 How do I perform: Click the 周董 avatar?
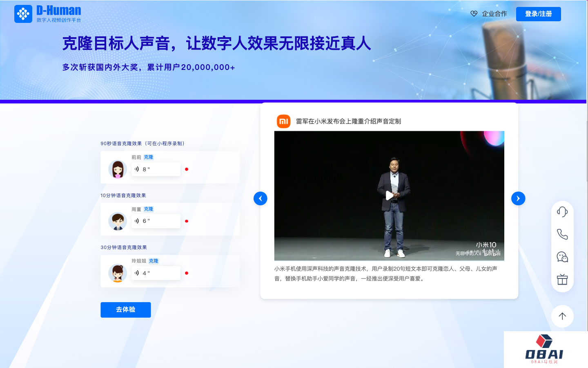coord(118,221)
